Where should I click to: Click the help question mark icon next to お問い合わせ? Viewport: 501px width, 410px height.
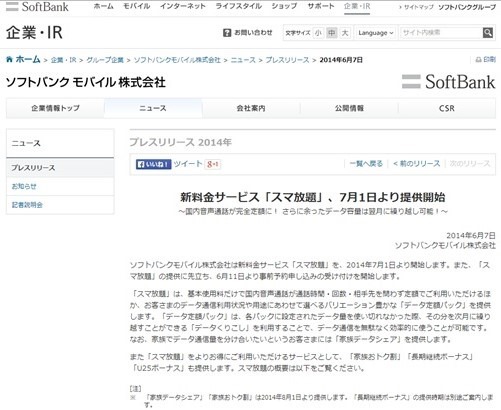[227, 33]
